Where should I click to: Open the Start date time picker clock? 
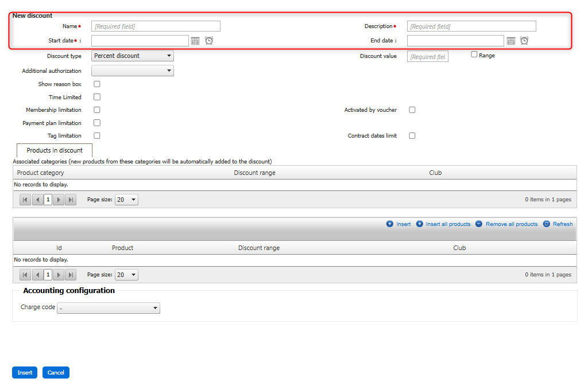tap(209, 41)
